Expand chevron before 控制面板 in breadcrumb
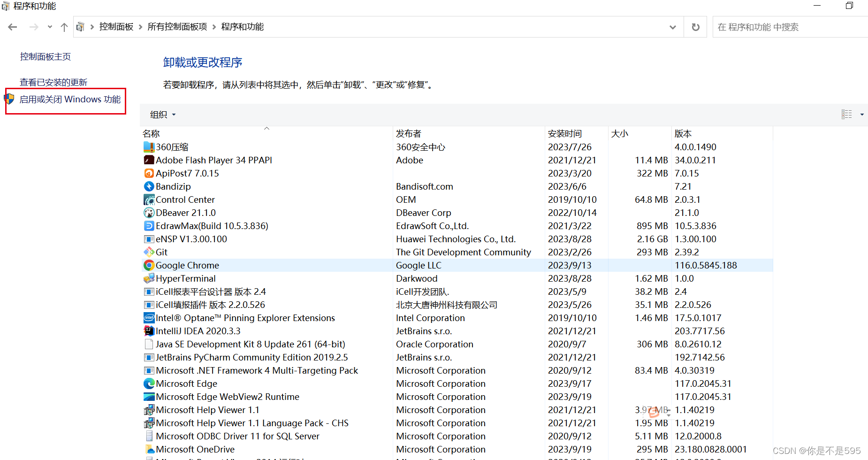This screenshot has width=868, height=460. point(92,27)
